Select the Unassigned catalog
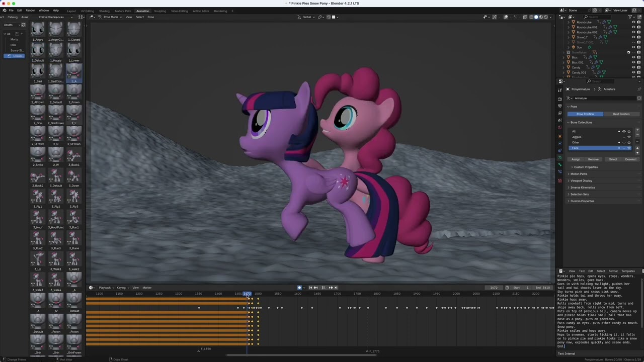 coord(14,56)
